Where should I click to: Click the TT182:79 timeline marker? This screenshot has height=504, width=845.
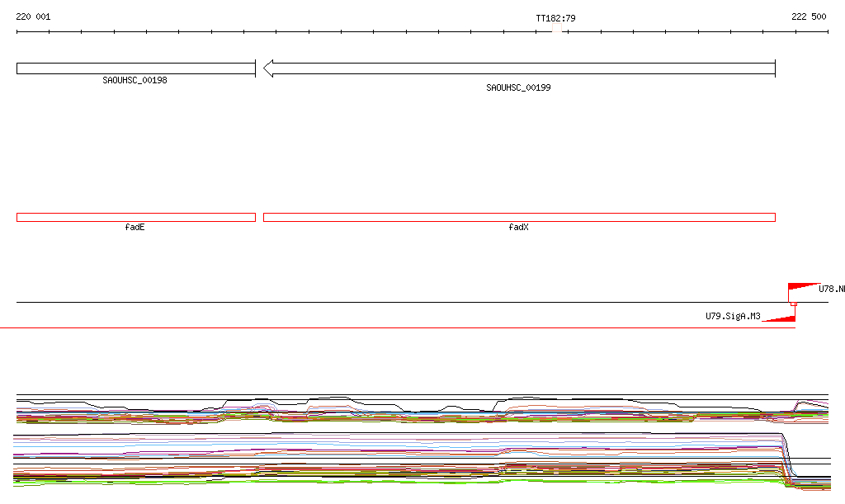point(557,28)
